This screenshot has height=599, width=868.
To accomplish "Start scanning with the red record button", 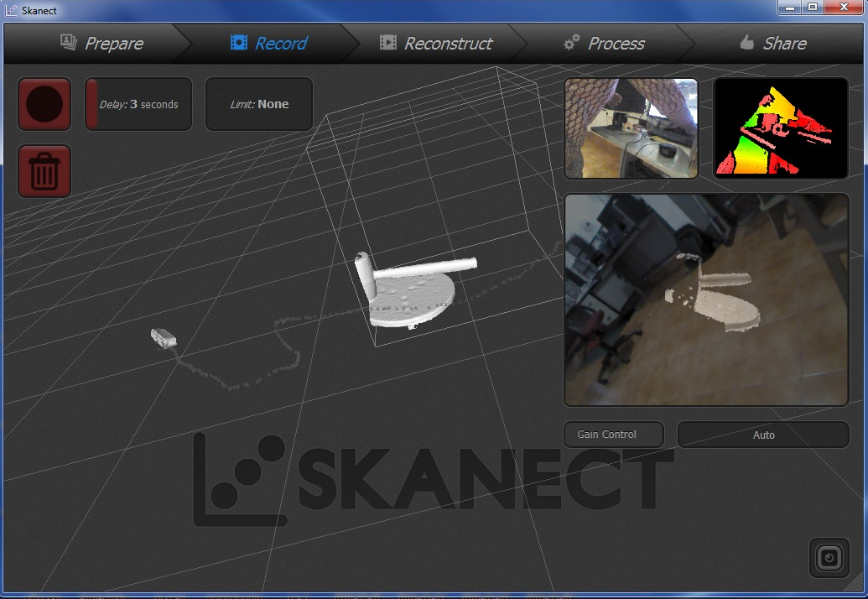I will tap(44, 104).
